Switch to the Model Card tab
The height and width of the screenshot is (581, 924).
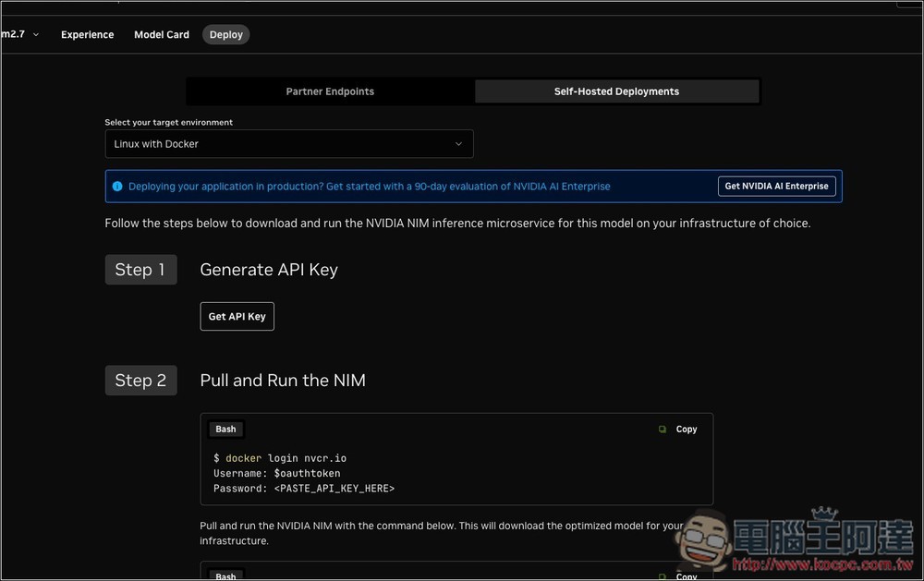[x=161, y=34]
